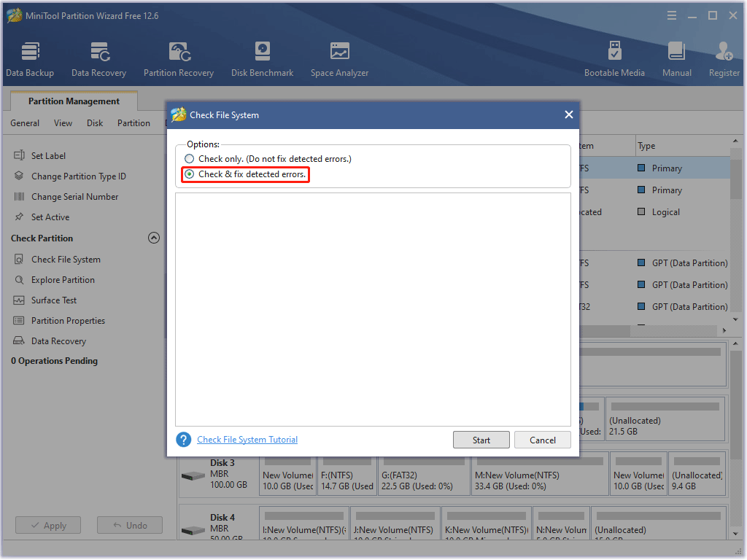Open the Manual
This screenshot has height=560, width=747.
pyautogui.click(x=676, y=58)
